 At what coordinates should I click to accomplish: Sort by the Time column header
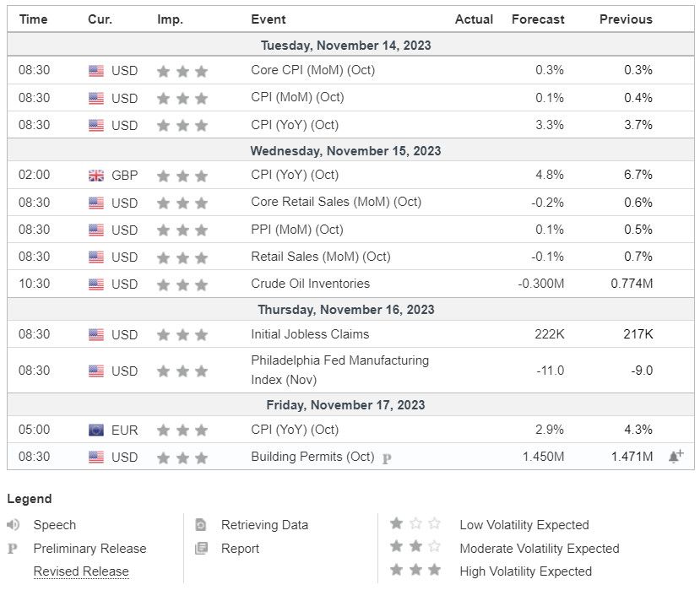click(34, 19)
